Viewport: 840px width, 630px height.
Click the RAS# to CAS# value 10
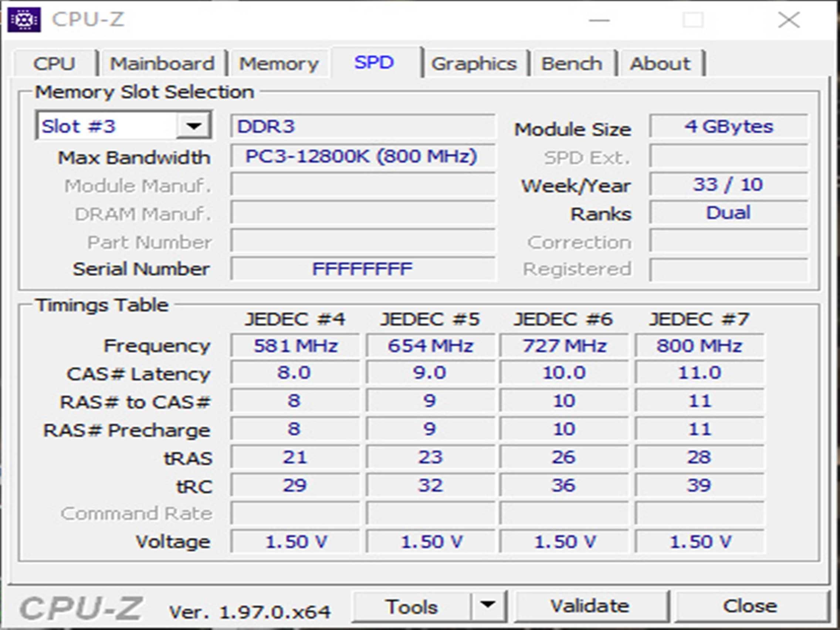(564, 401)
